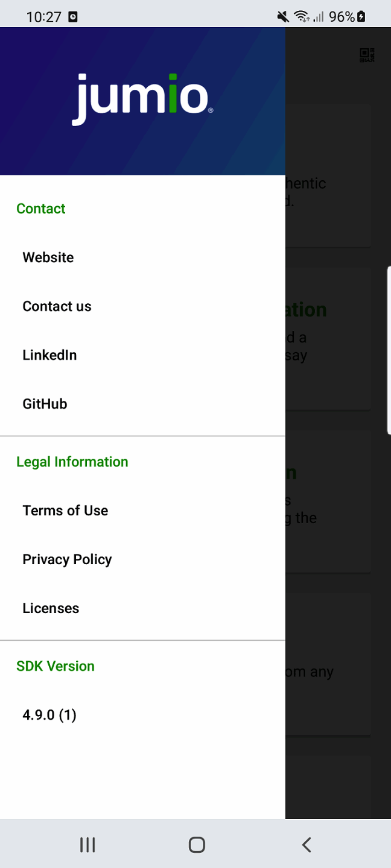Open the GitHub page link
Viewport: 391px width, 868px height.
pos(45,404)
